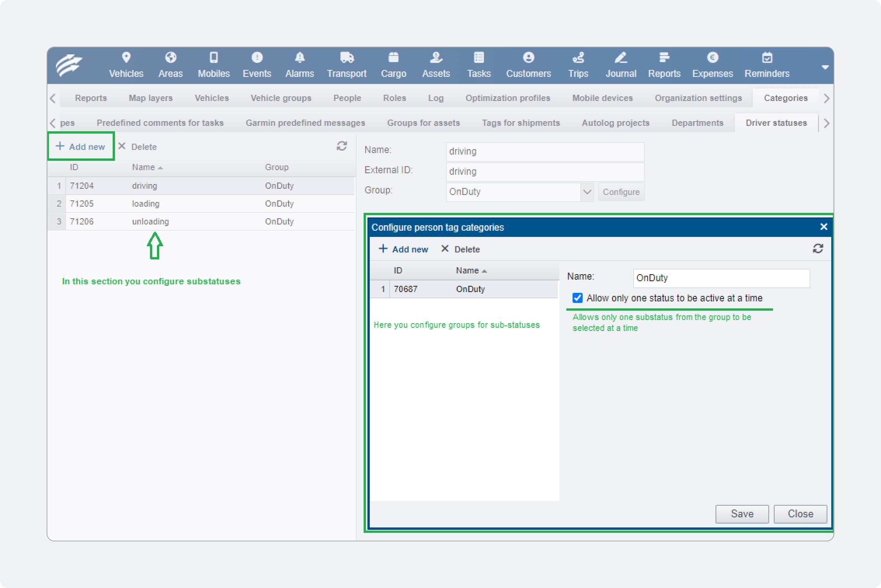Viewport: 881px width, 588px height.
Task: Show previous settings tabs using the left chevron
Action: click(53, 98)
